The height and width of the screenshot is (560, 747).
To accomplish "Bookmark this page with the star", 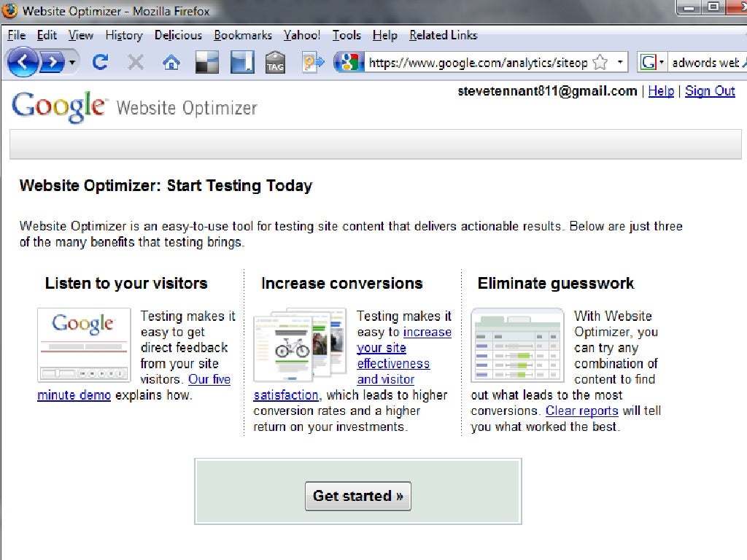I will point(600,63).
